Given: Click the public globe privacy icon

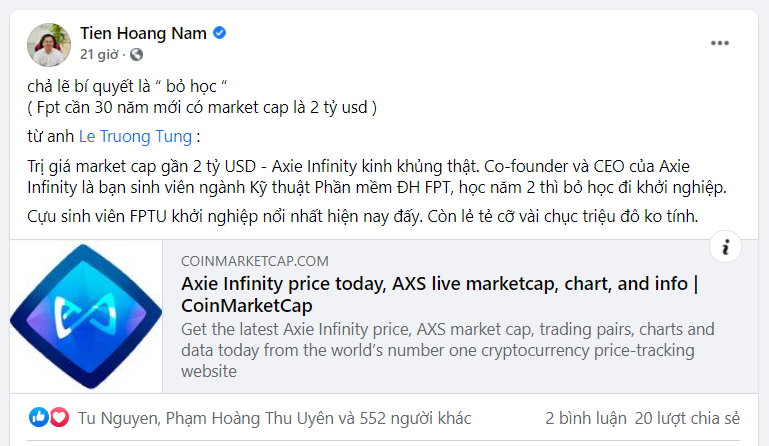Looking at the screenshot, I should point(136,54).
